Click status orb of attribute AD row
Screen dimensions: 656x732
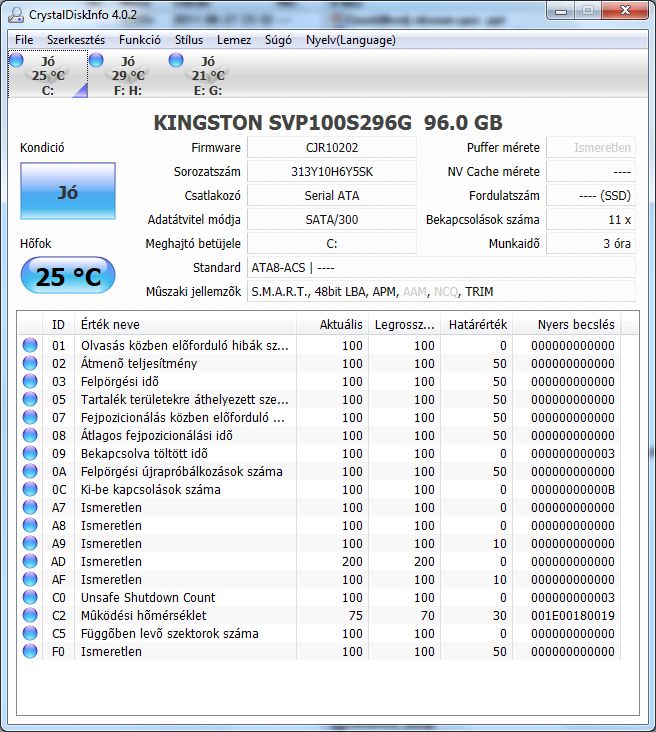point(30,561)
